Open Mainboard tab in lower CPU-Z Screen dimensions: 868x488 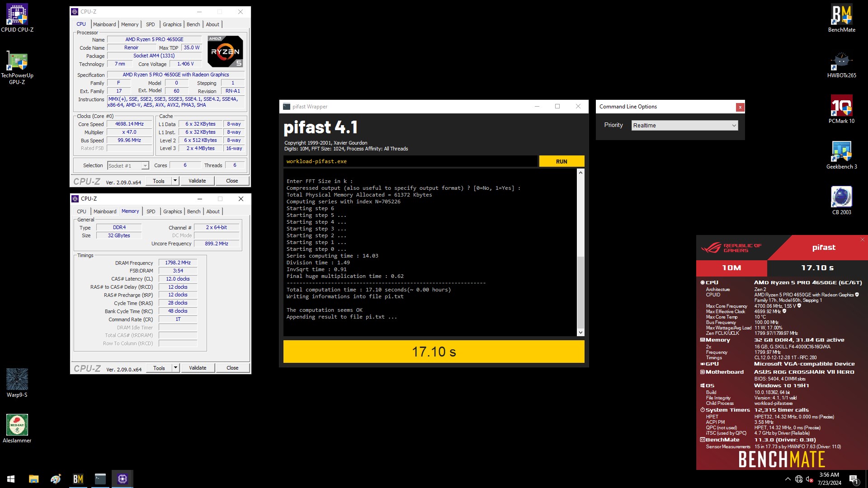coord(105,211)
